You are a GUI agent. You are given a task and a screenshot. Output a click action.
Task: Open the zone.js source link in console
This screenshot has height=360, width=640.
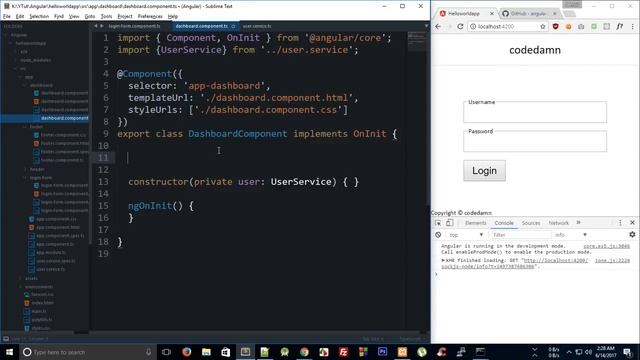(x=612, y=260)
